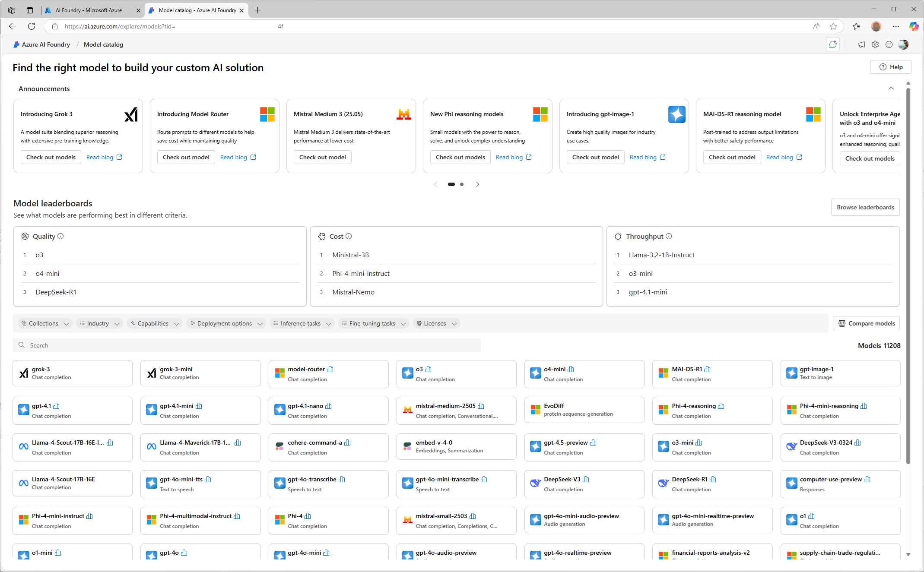Click Model catalog breadcrumb
Viewport: 924px width, 572px height.
103,44
